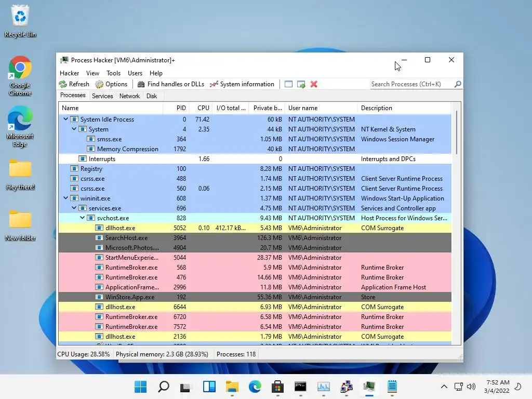532x399 pixels.
Task: Open File Explorer from taskbar
Action: pos(232,387)
